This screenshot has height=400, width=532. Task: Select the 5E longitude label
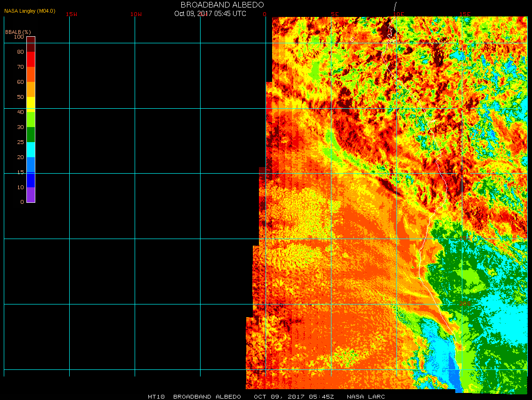[x=335, y=14]
